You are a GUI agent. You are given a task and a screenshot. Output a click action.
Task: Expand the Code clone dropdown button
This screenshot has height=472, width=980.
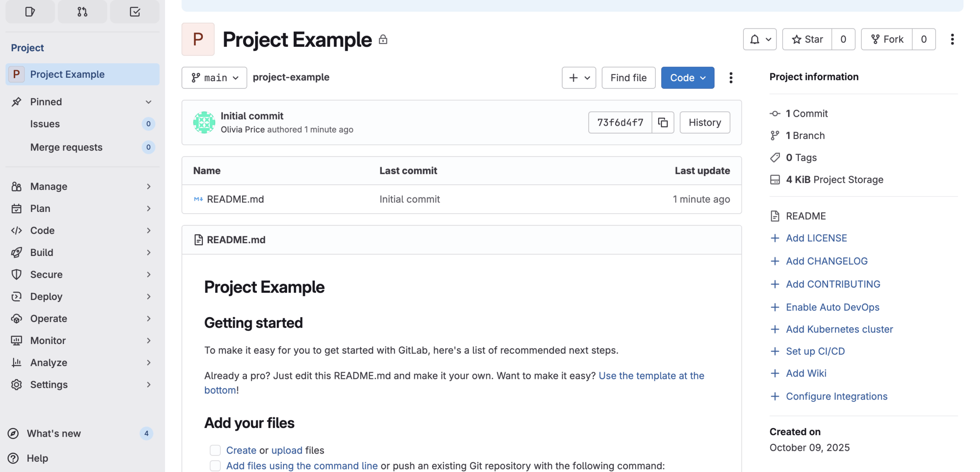tap(688, 78)
